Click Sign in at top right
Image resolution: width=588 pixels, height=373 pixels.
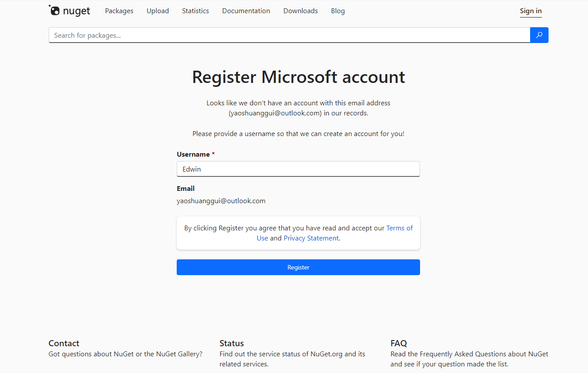(x=531, y=11)
